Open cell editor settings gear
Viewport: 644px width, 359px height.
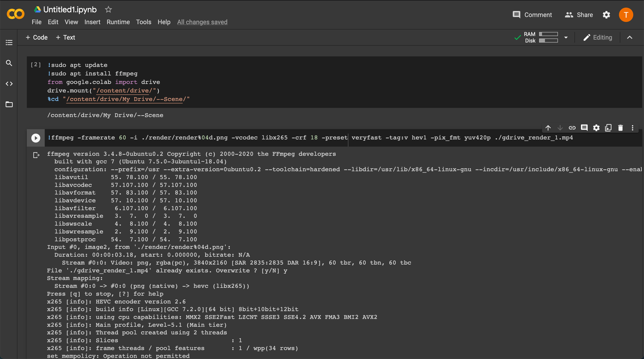point(596,128)
